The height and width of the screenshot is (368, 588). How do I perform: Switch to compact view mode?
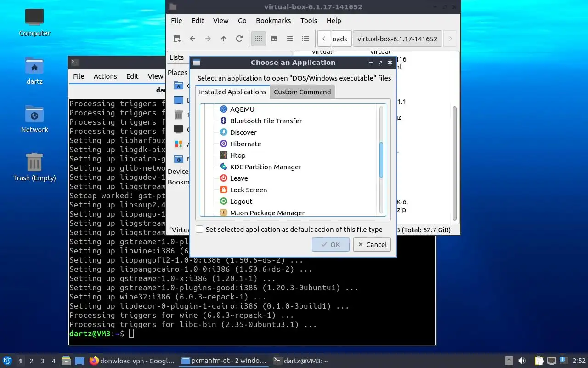(290, 39)
